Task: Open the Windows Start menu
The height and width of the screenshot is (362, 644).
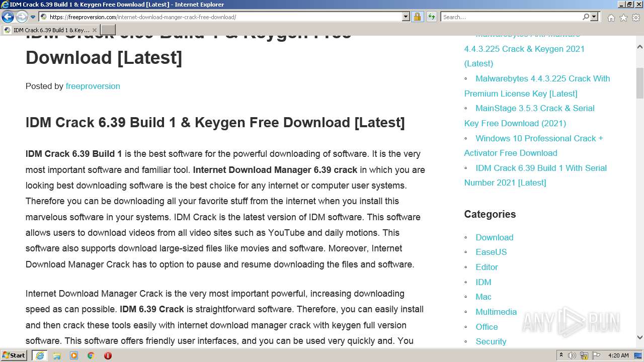Action: click(x=14, y=355)
